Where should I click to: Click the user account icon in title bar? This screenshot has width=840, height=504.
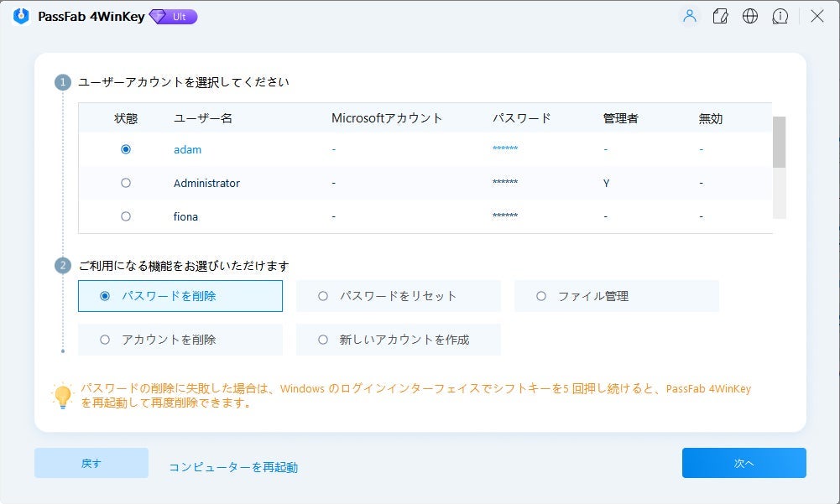(690, 17)
